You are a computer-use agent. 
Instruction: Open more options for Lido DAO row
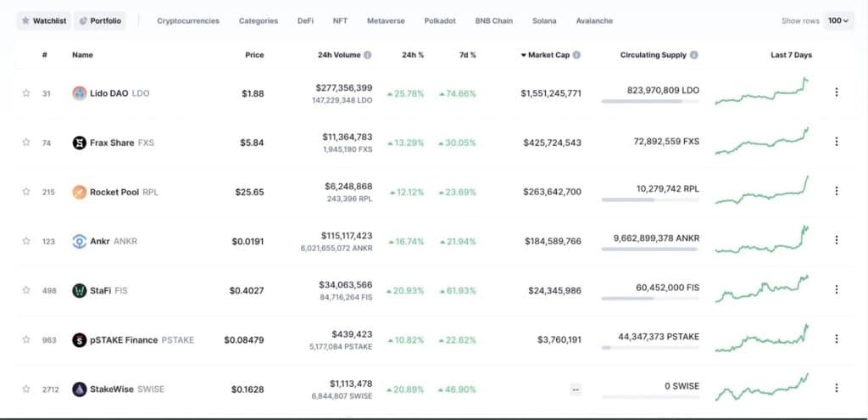click(x=837, y=92)
